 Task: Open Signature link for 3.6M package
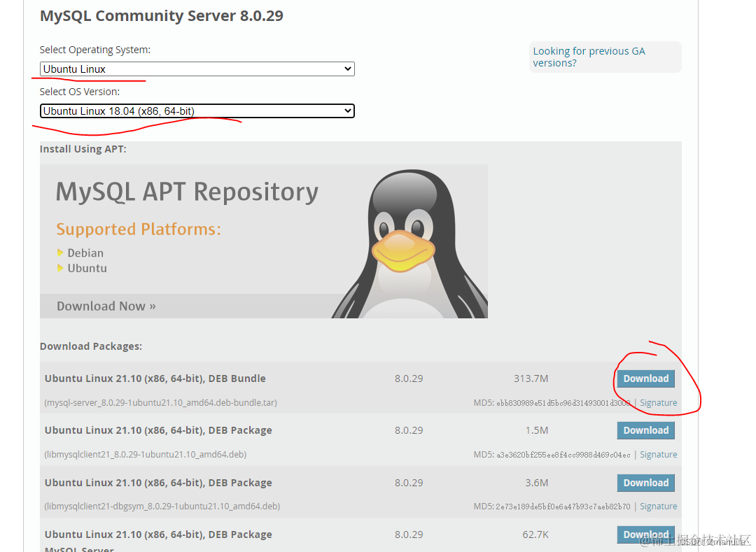tap(658, 507)
